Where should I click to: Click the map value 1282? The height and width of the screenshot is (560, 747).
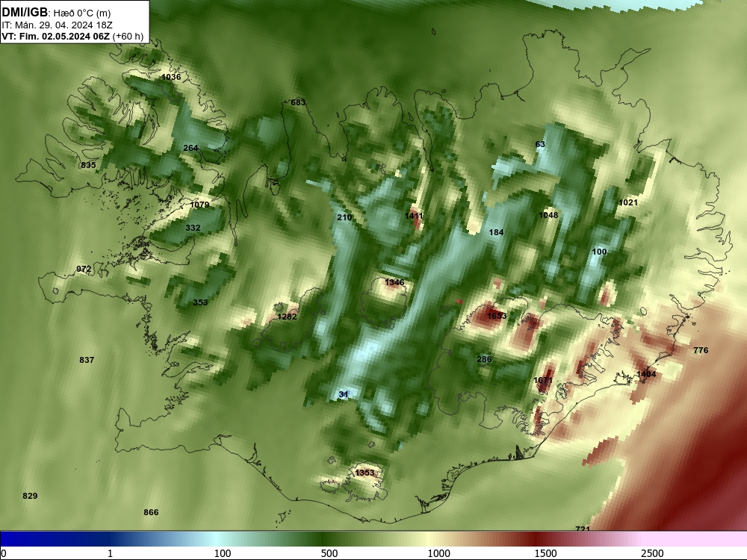[287, 317]
